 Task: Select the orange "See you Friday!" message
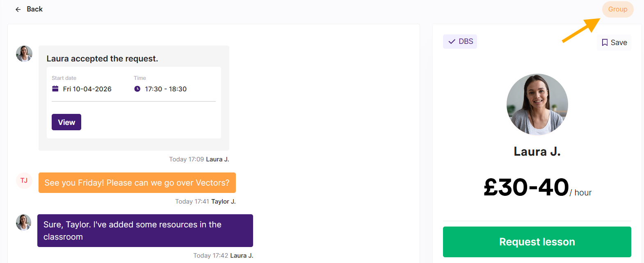click(137, 183)
